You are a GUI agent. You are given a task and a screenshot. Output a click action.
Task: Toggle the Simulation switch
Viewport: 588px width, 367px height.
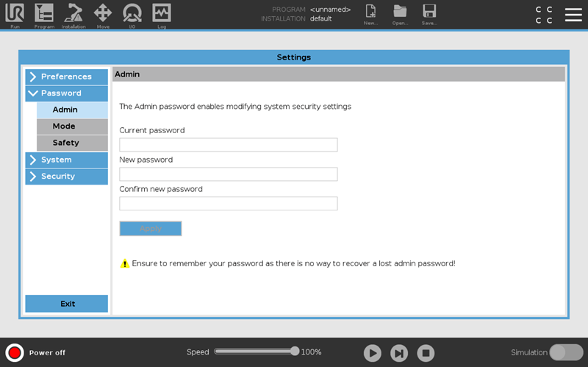[x=566, y=352]
